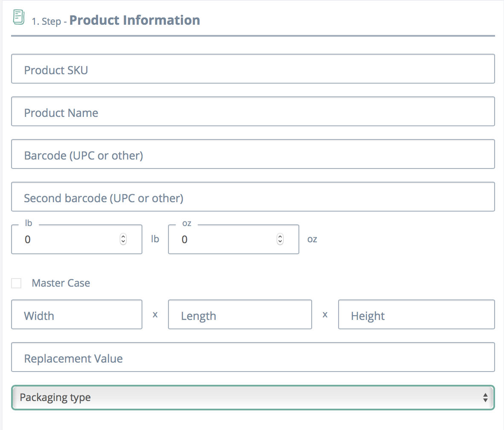Click the Product Information step heading
The image size is (504, 430).
tap(135, 20)
